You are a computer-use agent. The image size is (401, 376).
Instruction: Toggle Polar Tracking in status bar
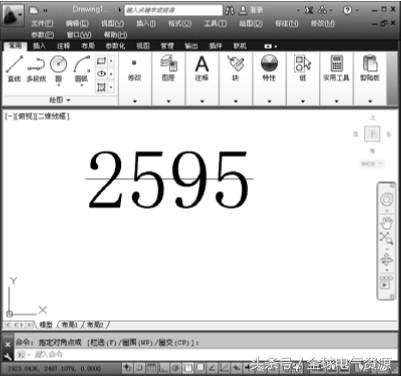(176, 368)
